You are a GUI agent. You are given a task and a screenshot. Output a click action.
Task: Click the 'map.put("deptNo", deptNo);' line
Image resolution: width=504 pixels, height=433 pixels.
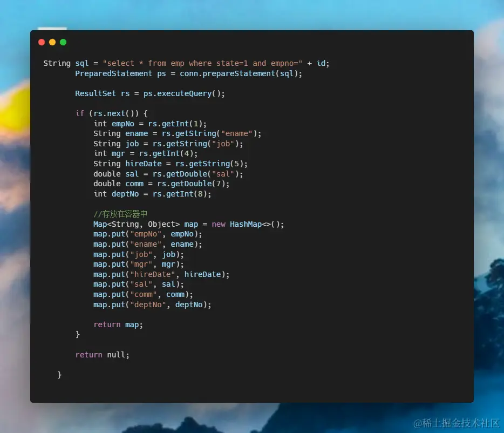(152, 305)
